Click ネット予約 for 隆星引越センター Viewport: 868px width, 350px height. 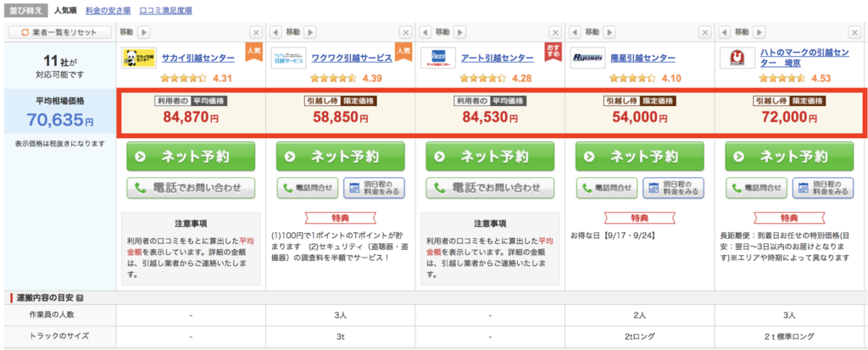[640, 156]
